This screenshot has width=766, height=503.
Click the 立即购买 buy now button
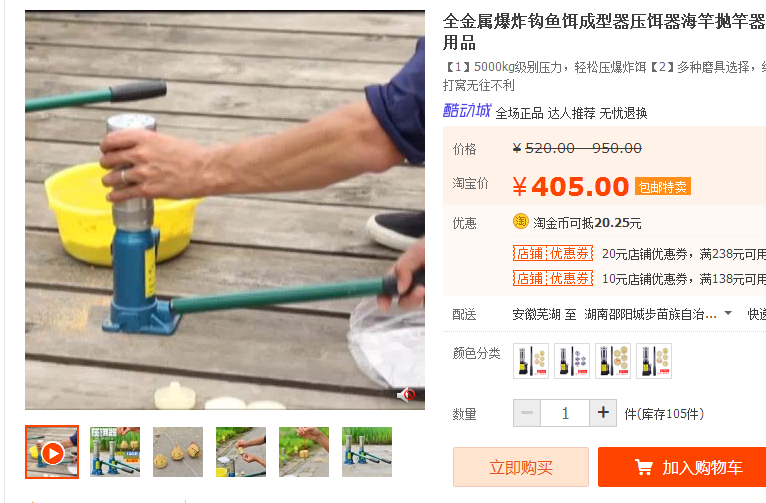521,467
